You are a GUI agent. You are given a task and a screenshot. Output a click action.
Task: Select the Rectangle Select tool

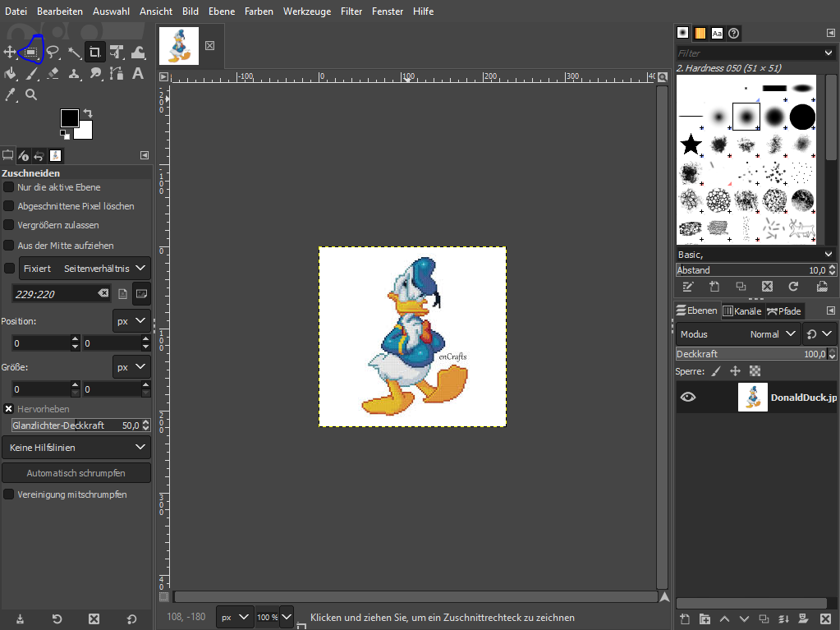coord(31,52)
